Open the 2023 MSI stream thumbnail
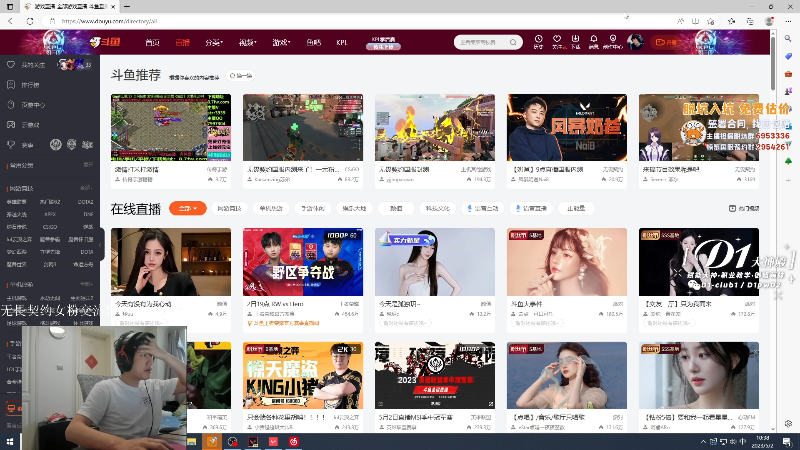Viewport: 800px width, 450px height. (x=435, y=376)
